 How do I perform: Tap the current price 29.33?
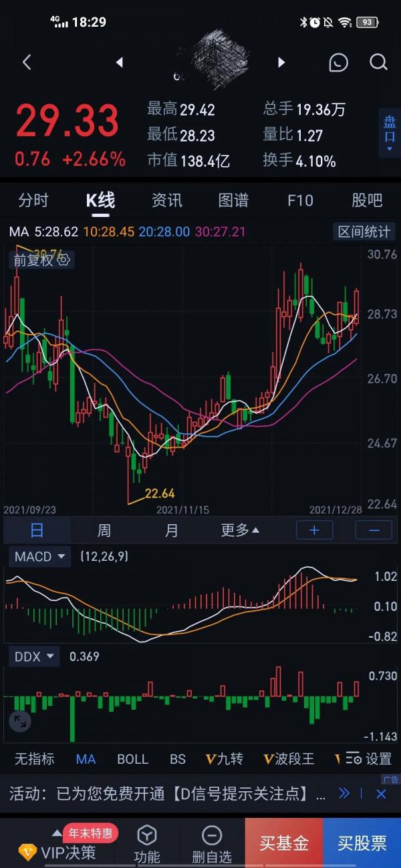pos(68,122)
